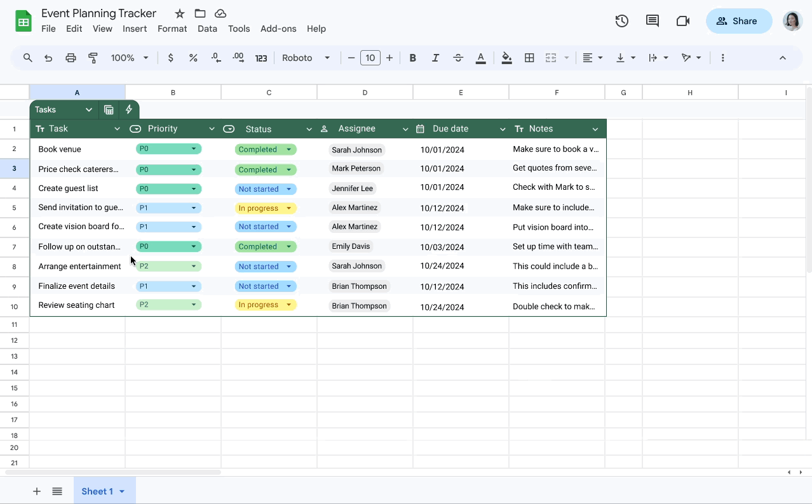Image resolution: width=812 pixels, height=504 pixels.
Task: Click the Share button
Action: [x=739, y=21]
